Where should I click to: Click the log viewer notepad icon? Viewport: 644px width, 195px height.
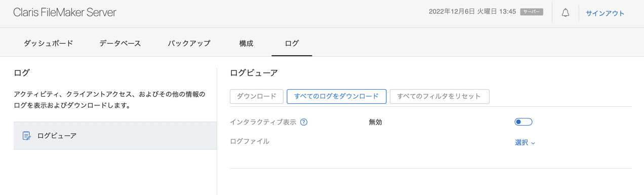(27, 136)
